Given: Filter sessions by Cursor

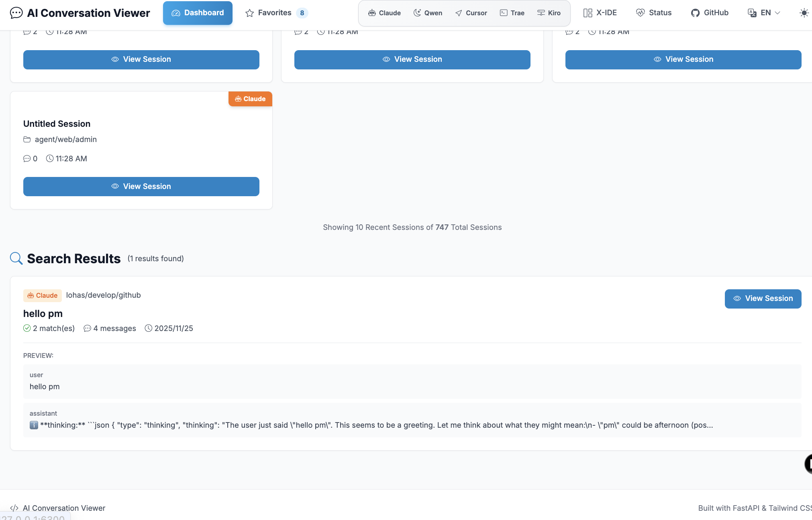Looking at the screenshot, I should tap(471, 13).
